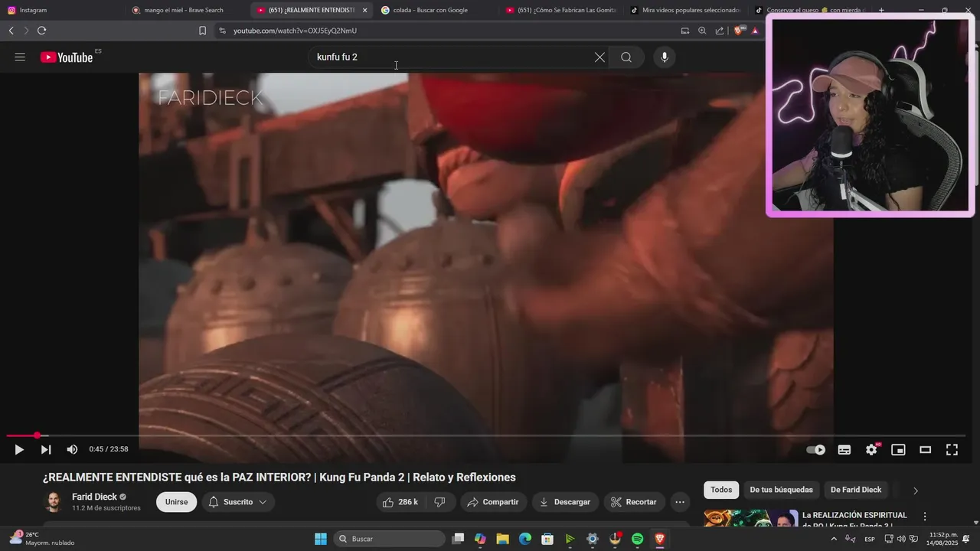Screen dimensions: 980x551
Task: Select the 'De tus búsquedas' chip
Action: pyautogui.click(x=781, y=490)
